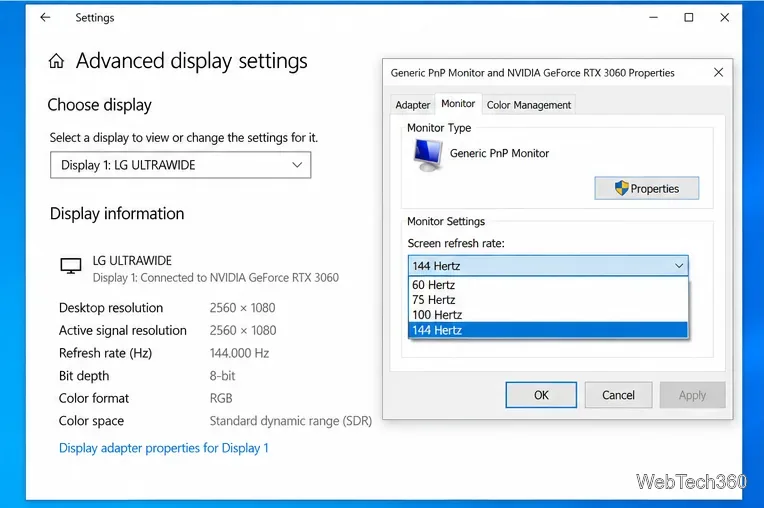Collapse the Screen refresh rate combo box
Screen dimensions: 764x508
(548, 265)
